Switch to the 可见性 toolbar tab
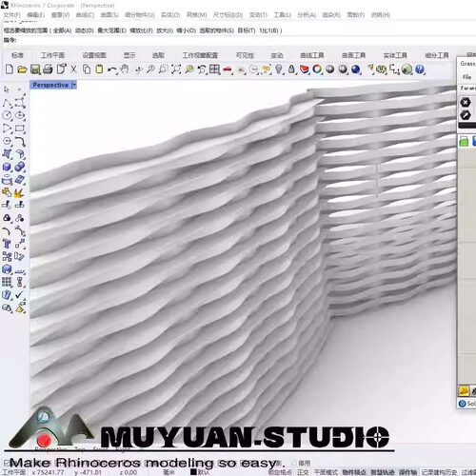The width and height of the screenshot is (476, 476). click(x=245, y=55)
